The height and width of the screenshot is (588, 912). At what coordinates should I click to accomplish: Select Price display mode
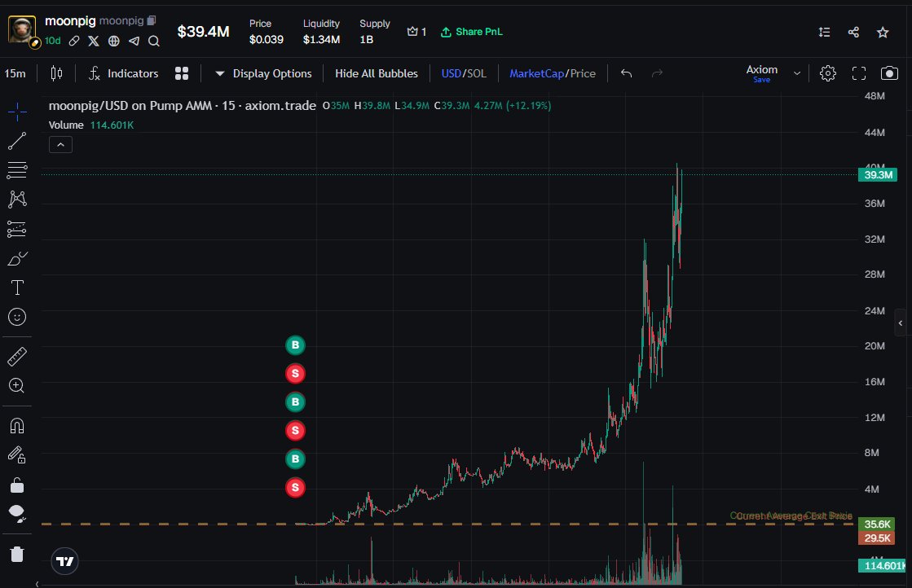pos(583,73)
